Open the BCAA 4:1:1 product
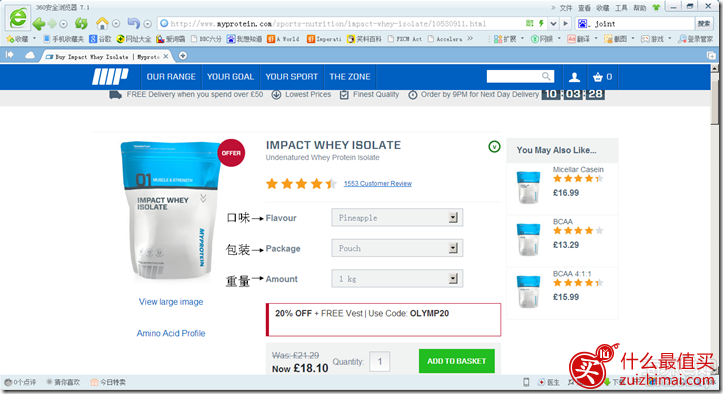723x394 pixels. pyautogui.click(x=572, y=274)
